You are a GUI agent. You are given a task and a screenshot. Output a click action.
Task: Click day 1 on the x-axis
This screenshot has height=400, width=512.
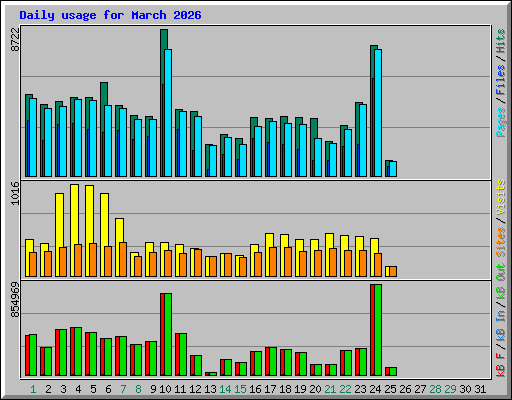coord(33,389)
